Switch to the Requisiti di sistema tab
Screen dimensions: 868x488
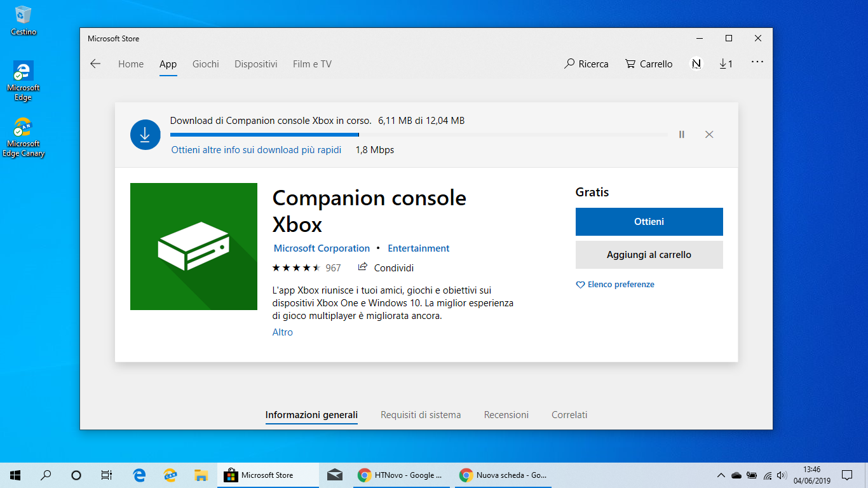[421, 415]
